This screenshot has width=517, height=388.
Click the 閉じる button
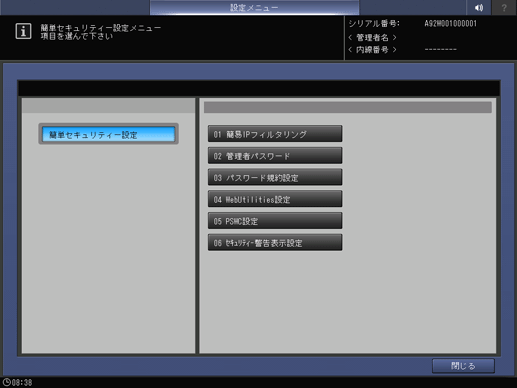[x=463, y=366]
